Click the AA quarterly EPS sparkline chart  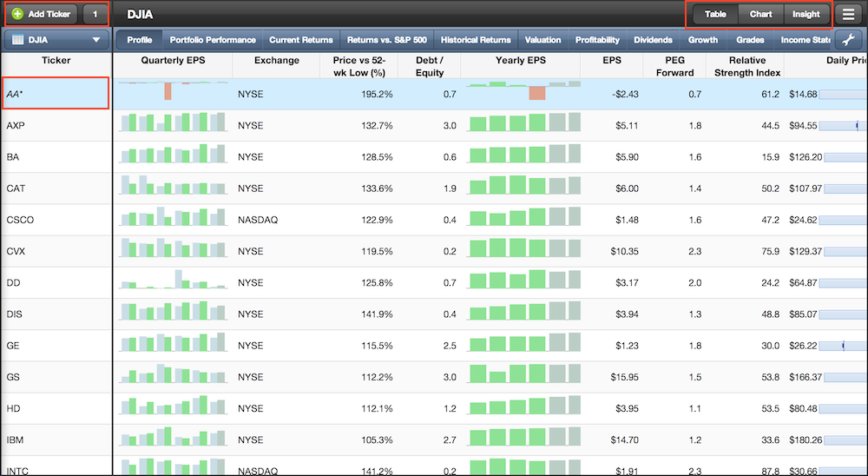click(x=173, y=91)
